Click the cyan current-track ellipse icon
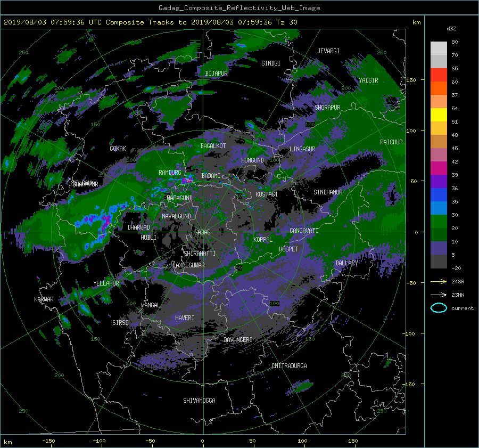479x448 pixels. (439, 308)
